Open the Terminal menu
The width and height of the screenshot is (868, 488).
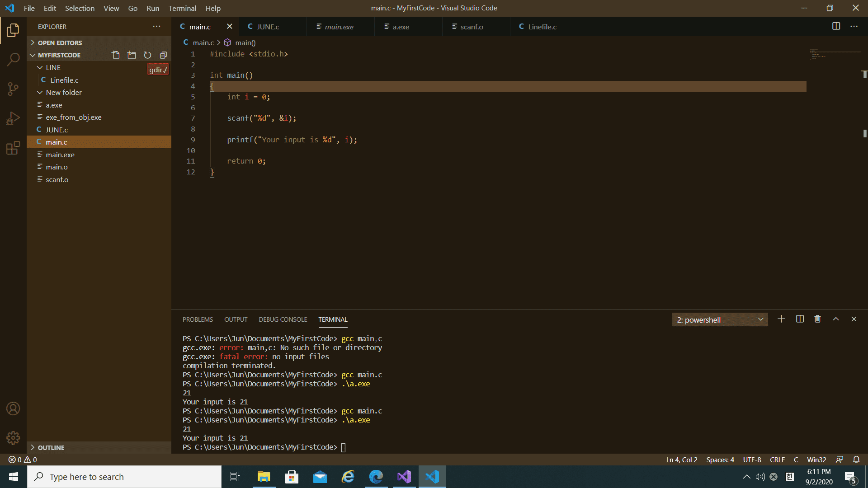coord(182,8)
